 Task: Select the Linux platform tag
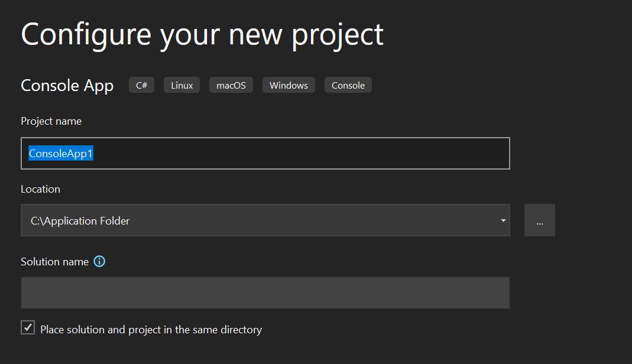pos(182,84)
